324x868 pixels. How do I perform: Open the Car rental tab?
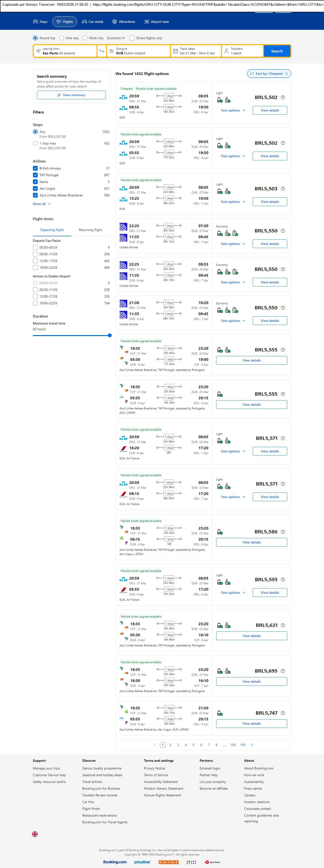[x=93, y=22]
